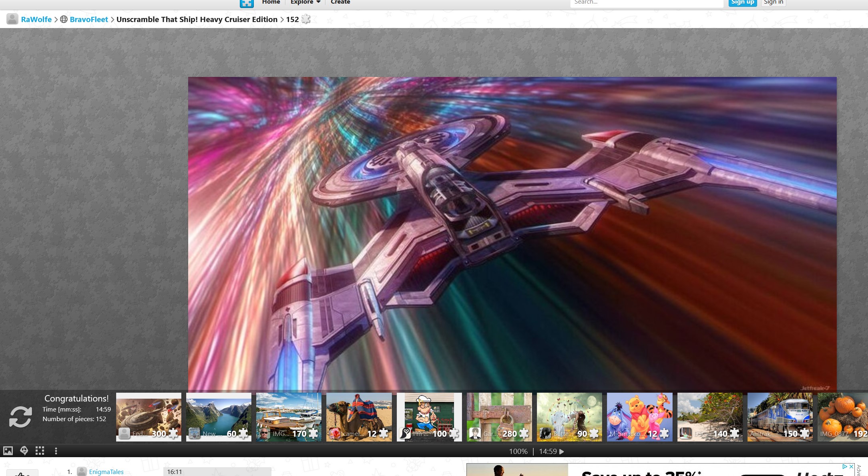Click the thumbs-up like button

tap(22, 473)
